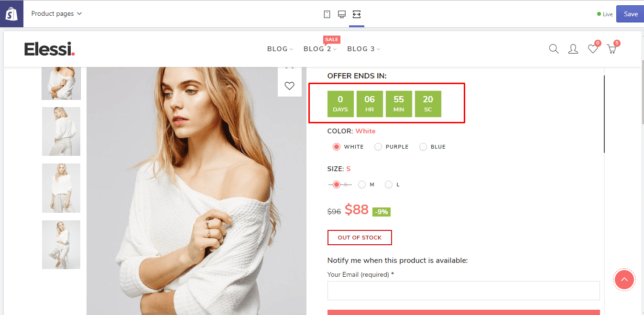This screenshot has width=644, height=315.
Task: Click the $96 original price
Action: 334,211
